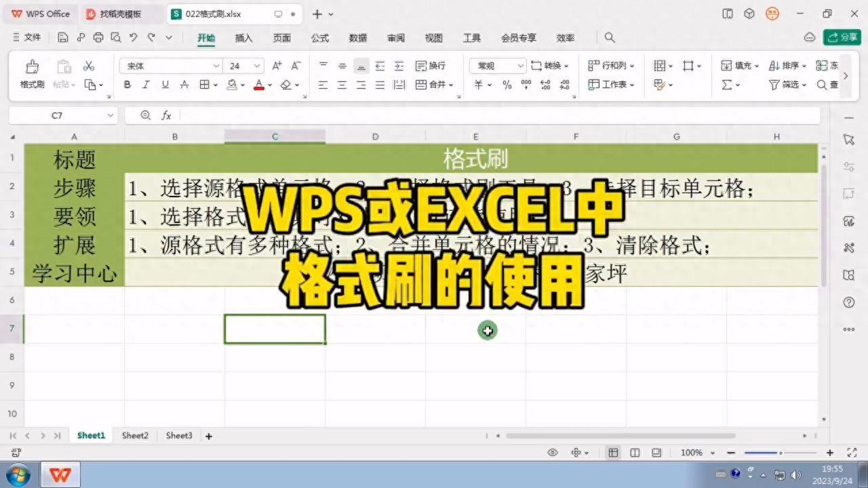Open the Formulas (公式) ribbon tab
This screenshot has height=488, width=868.
(320, 38)
